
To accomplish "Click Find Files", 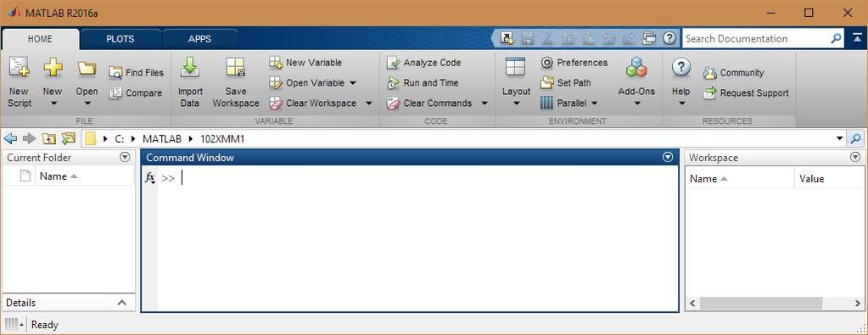I will coord(136,73).
